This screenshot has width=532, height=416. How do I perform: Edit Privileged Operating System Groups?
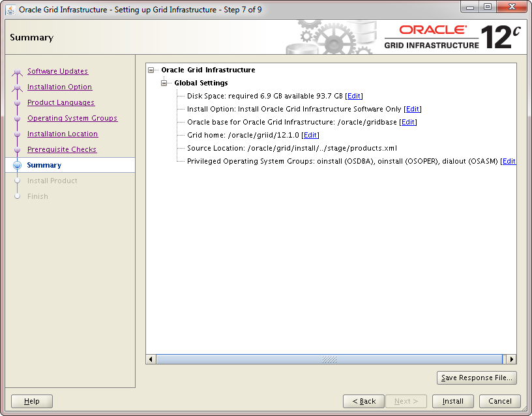(509, 162)
